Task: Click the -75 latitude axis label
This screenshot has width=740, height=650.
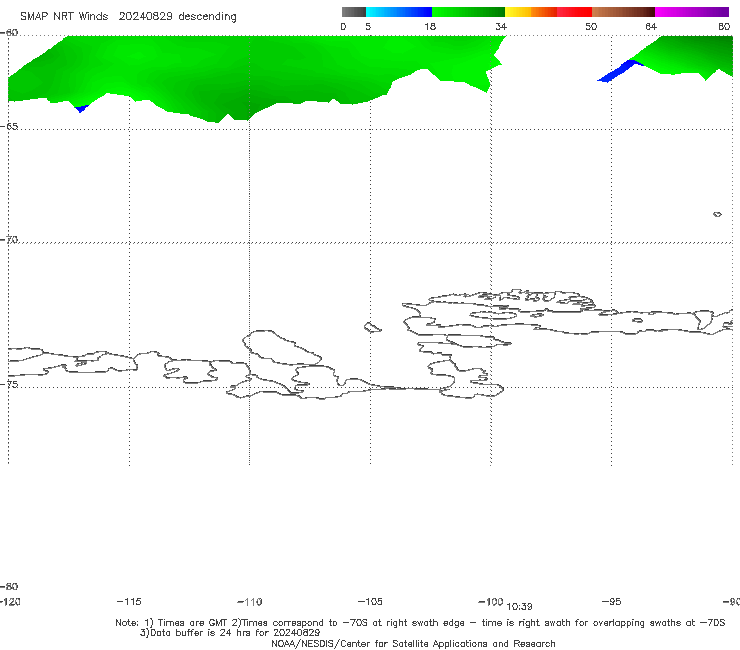Action: 9,384
